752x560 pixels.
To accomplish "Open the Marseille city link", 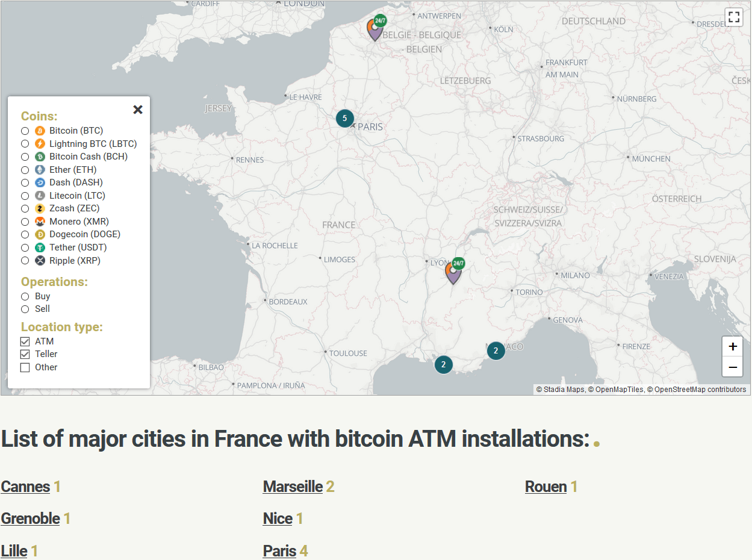I will pos(293,487).
